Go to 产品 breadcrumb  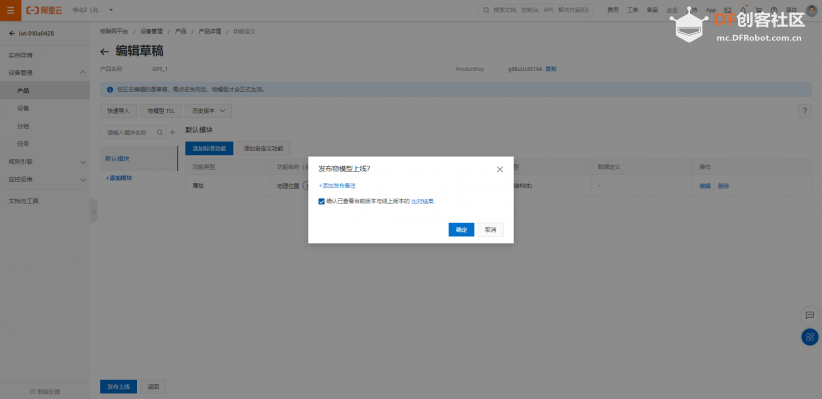click(x=180, y=31)
